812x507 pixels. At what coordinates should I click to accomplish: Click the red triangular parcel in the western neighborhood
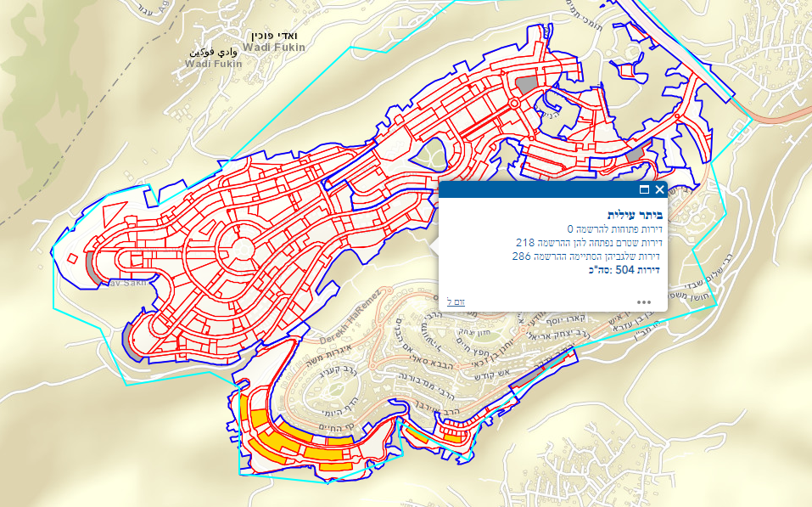pos(113,213)
